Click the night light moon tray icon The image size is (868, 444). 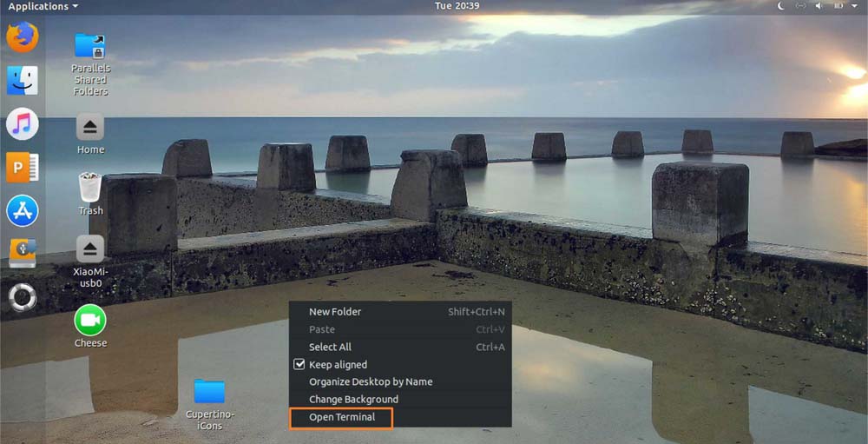pos(782,6)
